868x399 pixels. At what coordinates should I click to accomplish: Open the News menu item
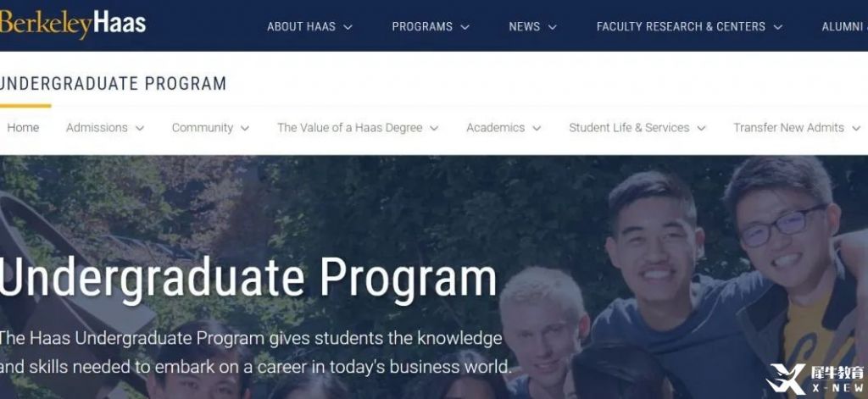pyautogui.click(x=524, y=26)
